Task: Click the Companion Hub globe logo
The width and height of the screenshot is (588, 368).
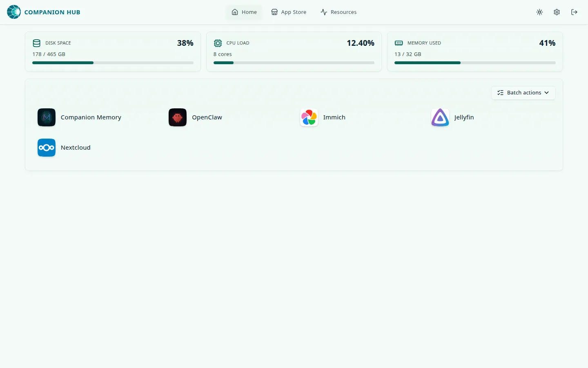Action: pyautogui.click(x=14, y=12)
